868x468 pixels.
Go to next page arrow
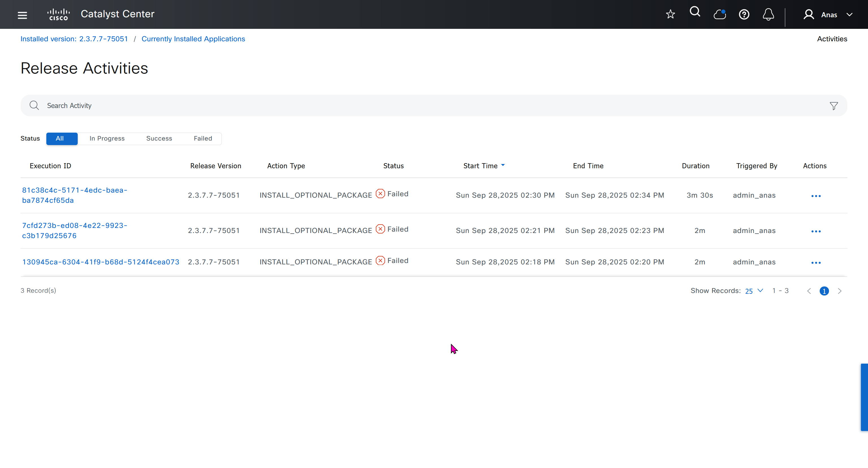(x=839, y=291)
